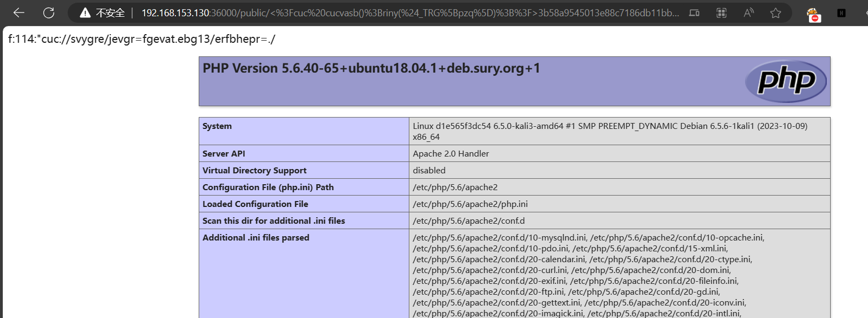
Task: Open the extension with red blocked badge
Action: click(x=813, y=14)
